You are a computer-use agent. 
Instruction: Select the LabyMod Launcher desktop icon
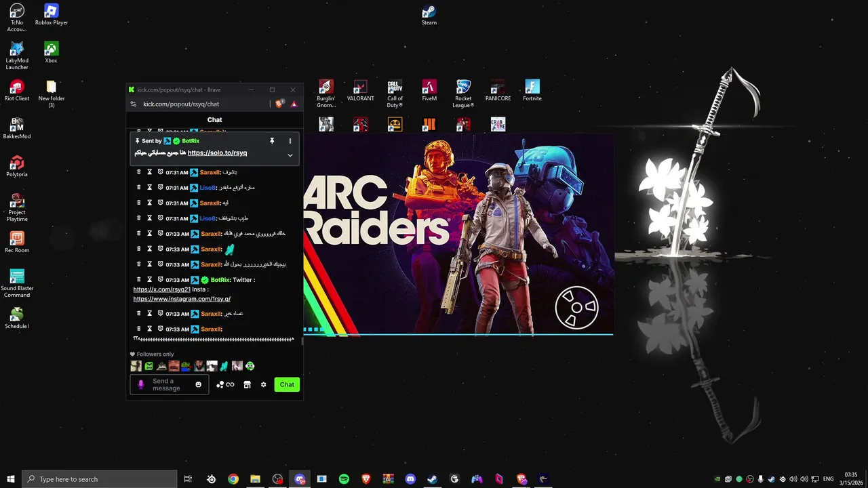pyautogui.click(x=17, y=56)
